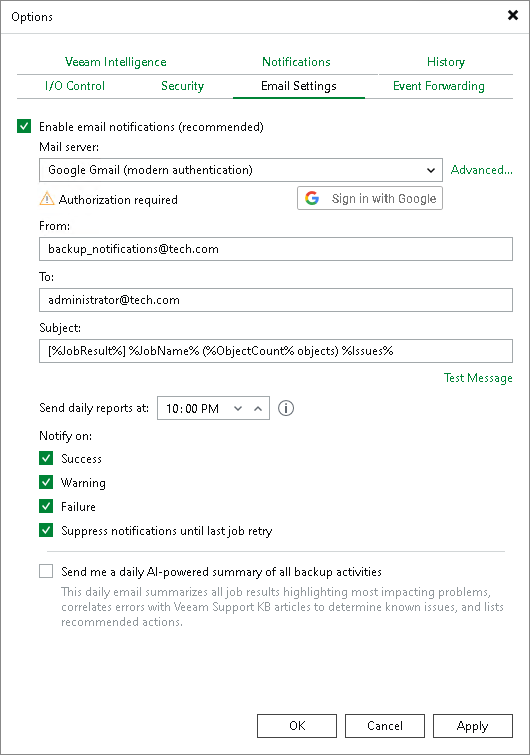
Task: Click the daily reports info icon
Action: click(286, 408)
